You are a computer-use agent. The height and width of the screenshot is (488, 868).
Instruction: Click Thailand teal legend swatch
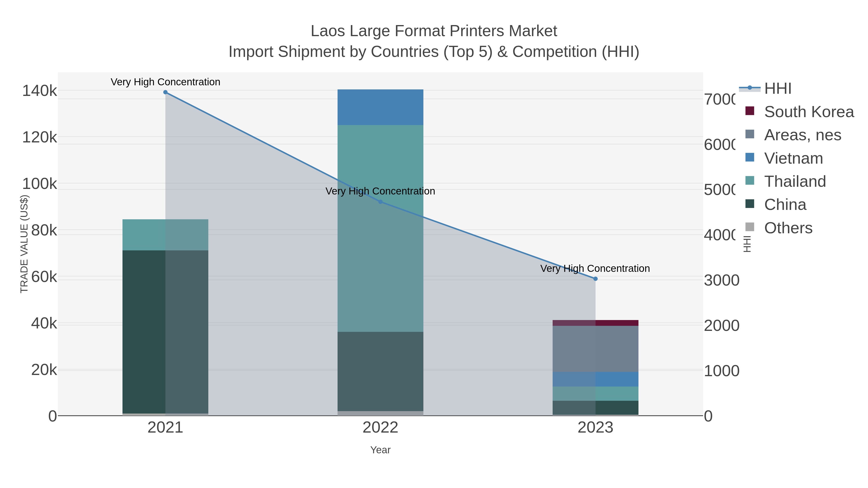[x=750, y=180]
